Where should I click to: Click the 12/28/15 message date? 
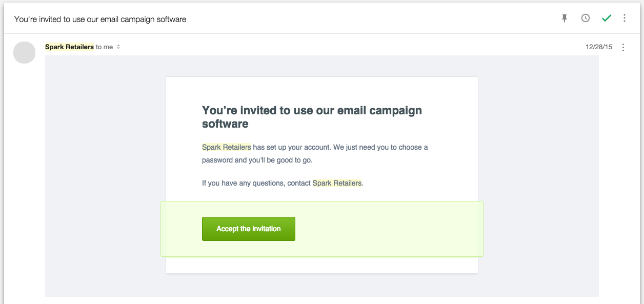coord(599,47)
